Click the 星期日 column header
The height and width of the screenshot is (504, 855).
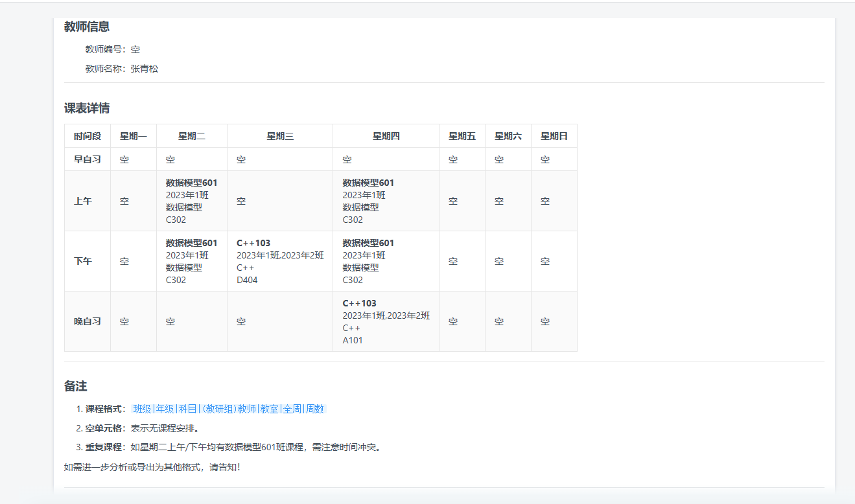554,136
